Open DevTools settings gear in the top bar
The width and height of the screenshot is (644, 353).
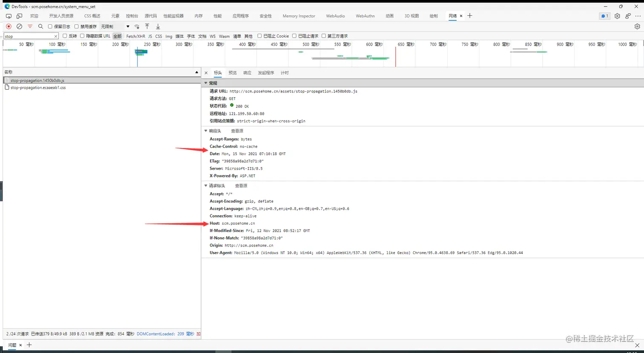pos(617,16)
